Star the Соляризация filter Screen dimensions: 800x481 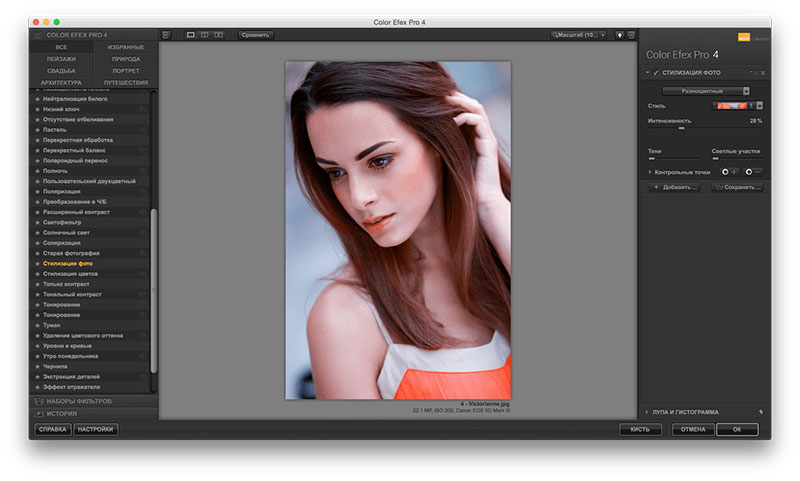click(x=37, y=243)
